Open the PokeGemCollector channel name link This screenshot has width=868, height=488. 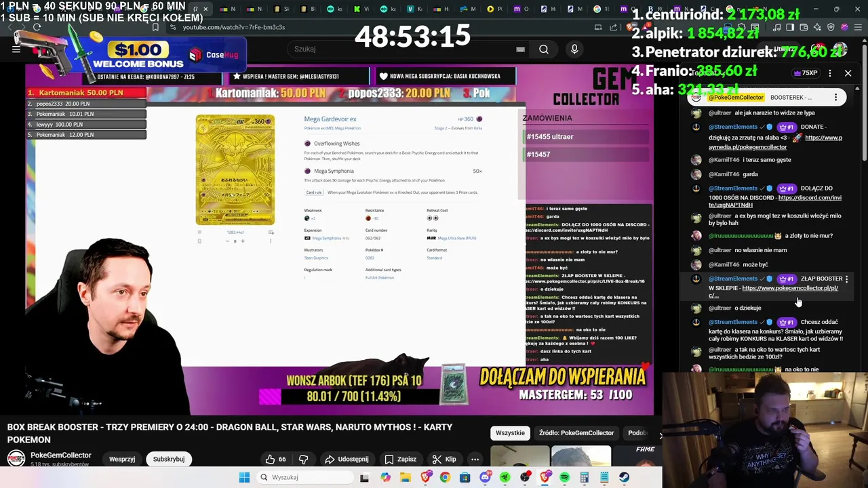coord(61,455)
